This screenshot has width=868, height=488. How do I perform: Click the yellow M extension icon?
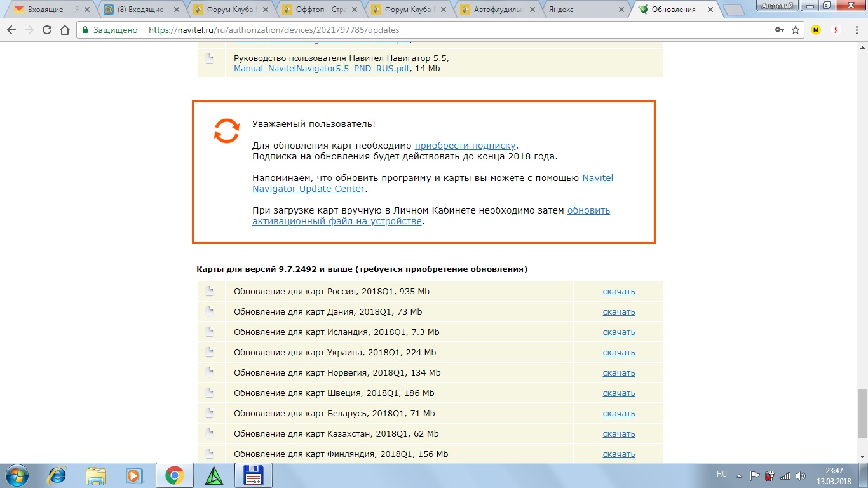[x=816, y=30]
